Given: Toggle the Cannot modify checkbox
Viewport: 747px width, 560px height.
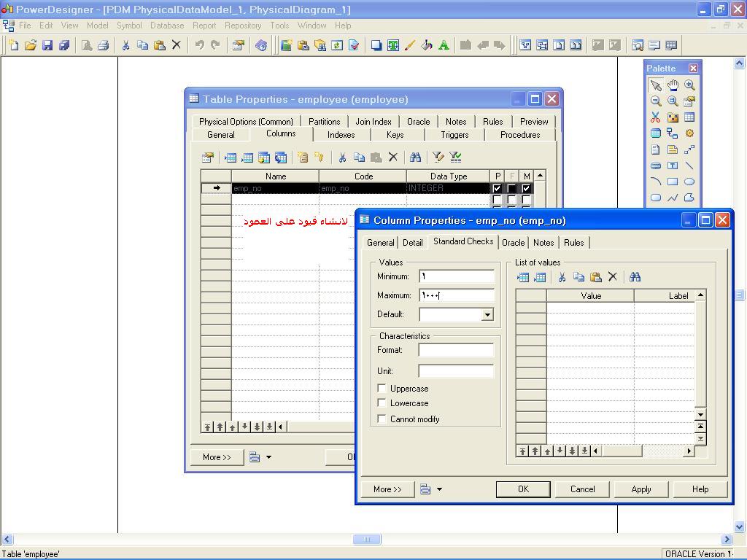Looking at the screenshot, I should point(382,419).
